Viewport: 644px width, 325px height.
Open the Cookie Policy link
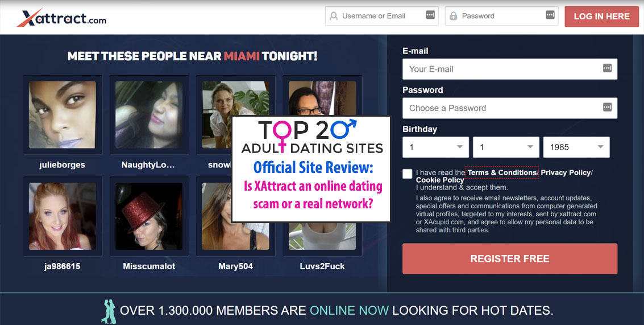click(x=440, y=180)
